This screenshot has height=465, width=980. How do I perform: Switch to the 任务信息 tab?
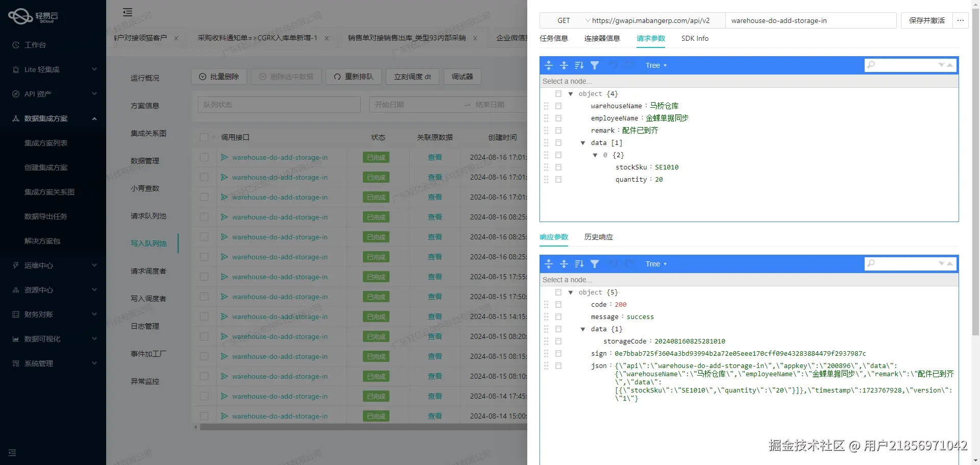pyautogui.click(x=554, y=38)
